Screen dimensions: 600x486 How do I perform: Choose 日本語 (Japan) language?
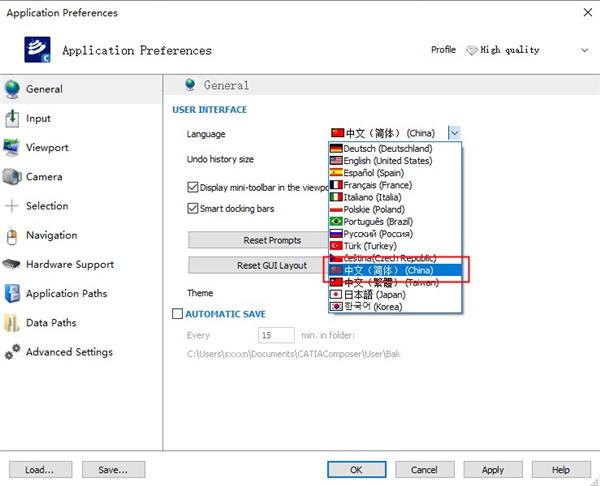tap(395, 295)
